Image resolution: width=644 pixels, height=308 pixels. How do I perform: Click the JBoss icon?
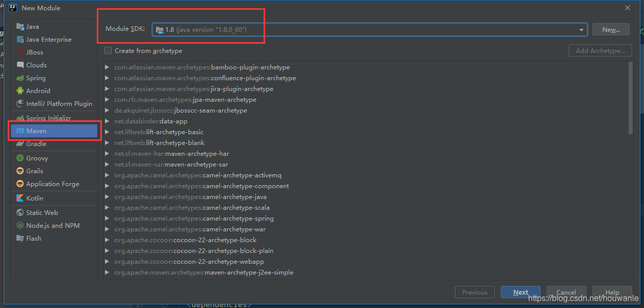(20, 52)
